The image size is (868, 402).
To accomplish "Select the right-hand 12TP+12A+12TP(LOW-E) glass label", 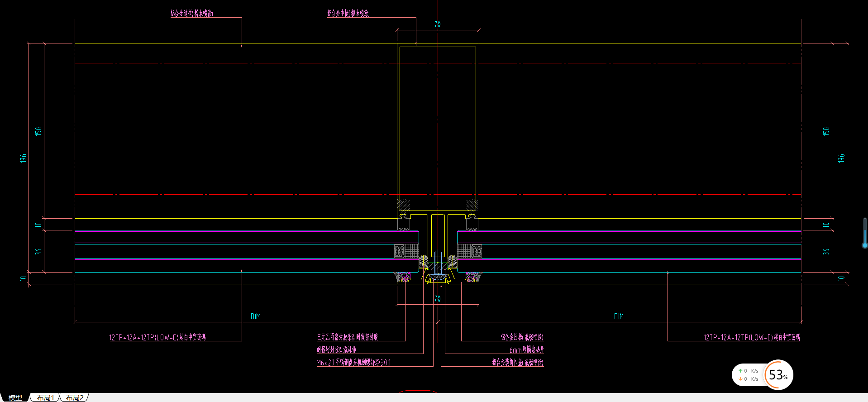I will (x=752, y=337).
